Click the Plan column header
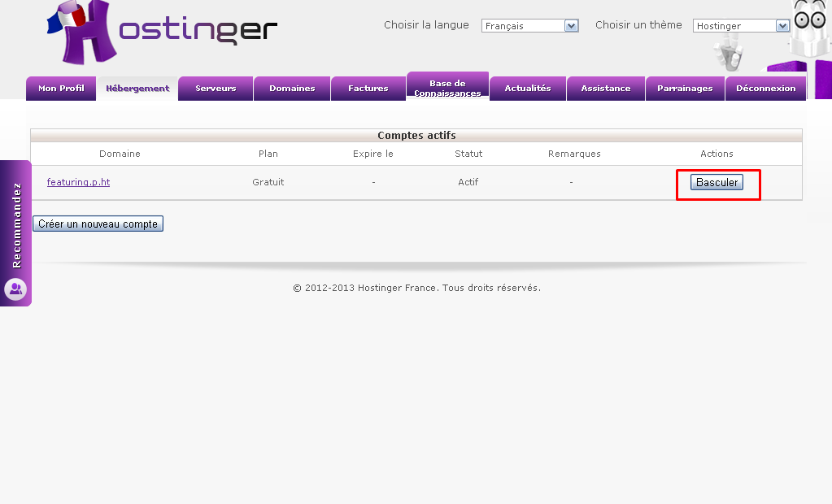The height and width of the screenshot is (504, 832). tap(268, 154)
